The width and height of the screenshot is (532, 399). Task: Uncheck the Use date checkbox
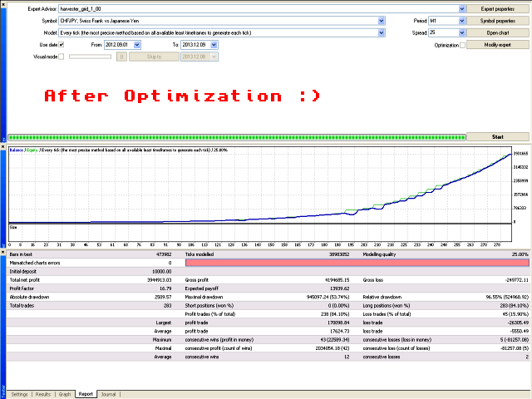62,45
